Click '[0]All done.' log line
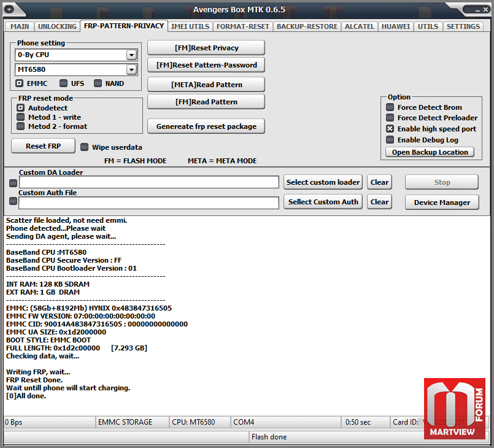 [x=26, y=396]
